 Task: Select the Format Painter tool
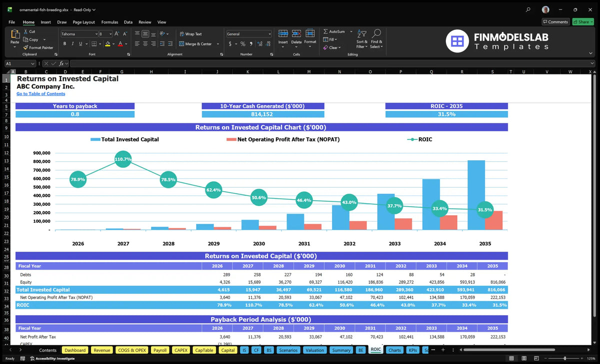tap(38, 47)
